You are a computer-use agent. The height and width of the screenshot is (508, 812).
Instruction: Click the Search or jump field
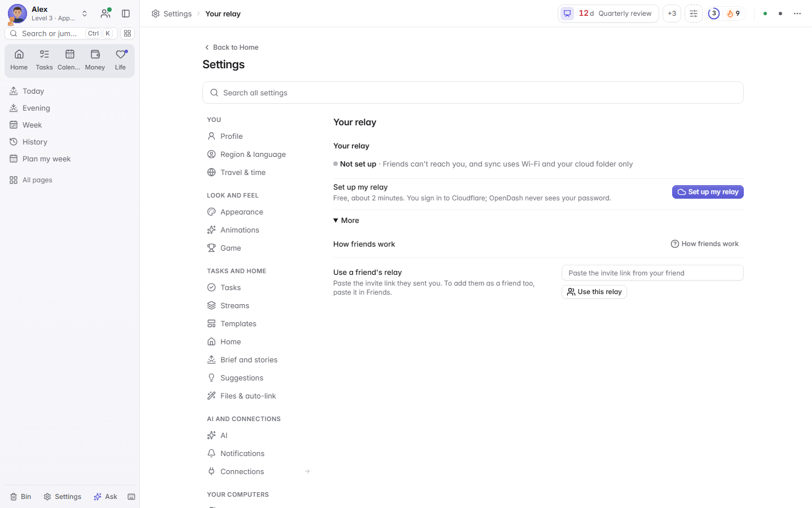[61, 33]
